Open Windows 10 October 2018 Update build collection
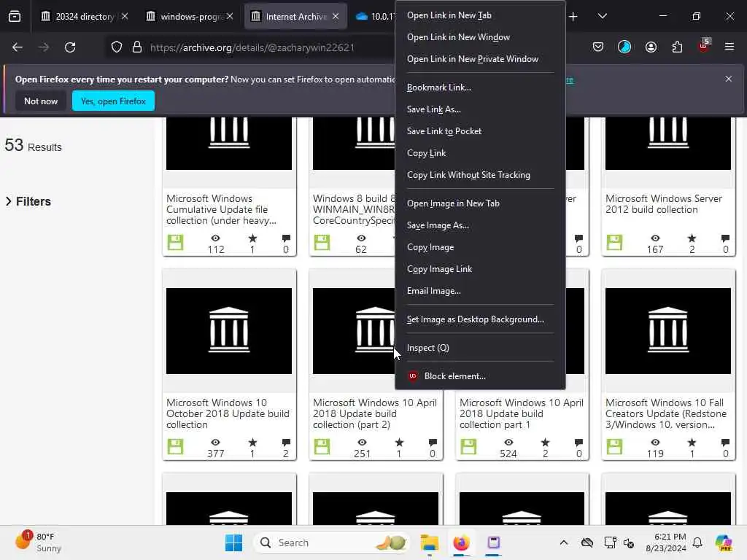 click(x=228, y=413)
